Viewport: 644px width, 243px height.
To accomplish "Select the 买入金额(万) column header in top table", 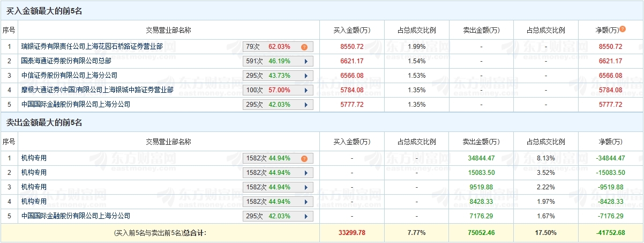I will (x=351, y=30).
